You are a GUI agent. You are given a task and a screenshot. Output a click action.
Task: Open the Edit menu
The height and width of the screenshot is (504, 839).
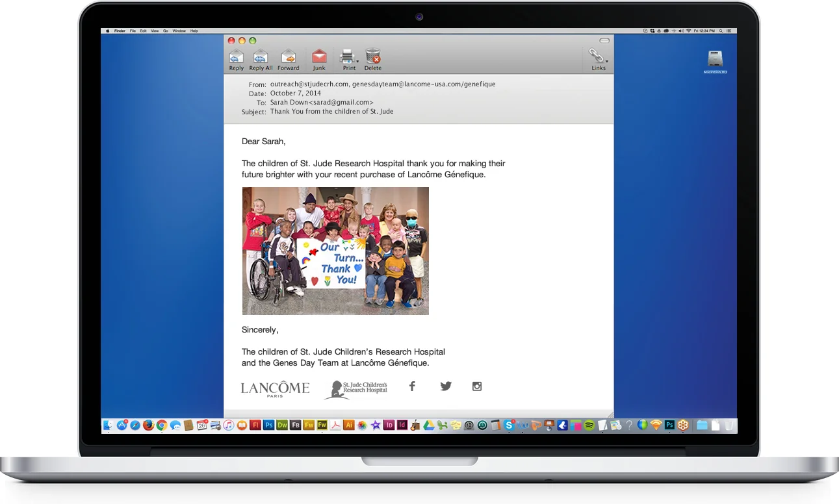point(144,31)
